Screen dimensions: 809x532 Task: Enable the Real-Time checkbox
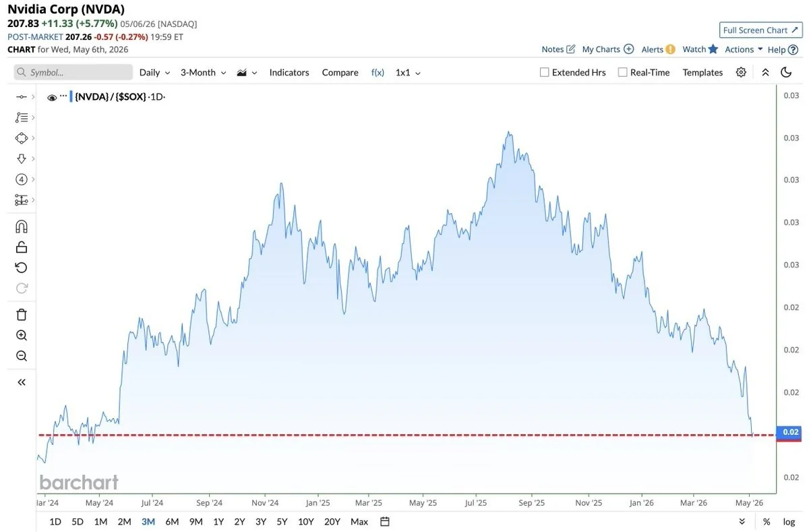tap(623, 72)
